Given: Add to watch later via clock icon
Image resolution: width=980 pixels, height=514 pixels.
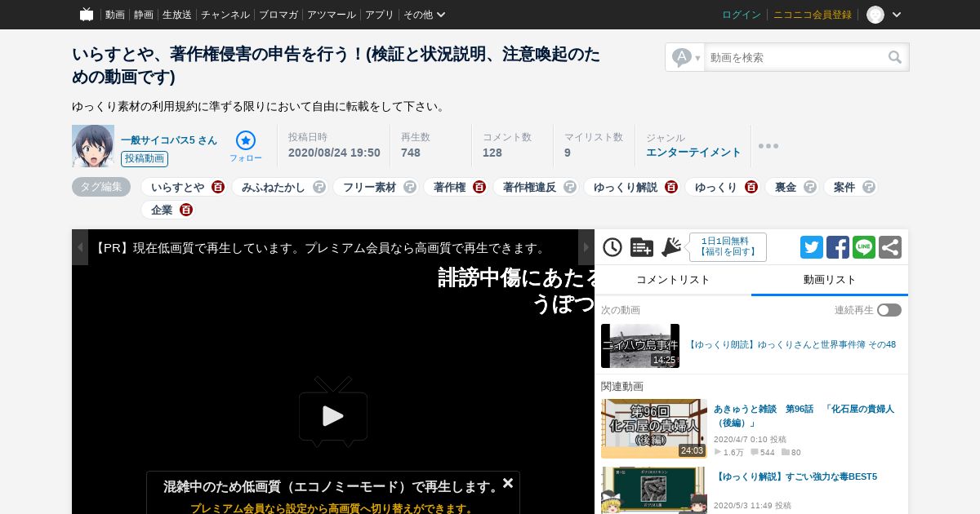Looking at the screenshot, I should tap(612, 247).
